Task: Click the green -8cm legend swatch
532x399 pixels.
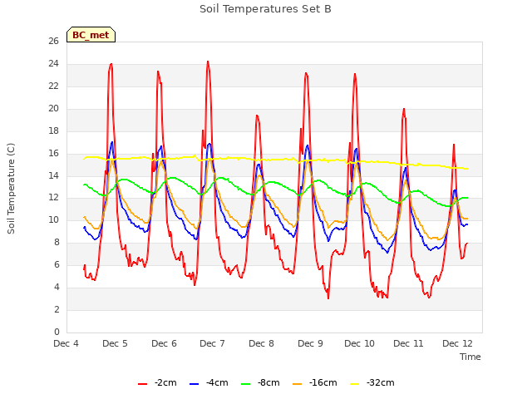Action: pos(245,384)
